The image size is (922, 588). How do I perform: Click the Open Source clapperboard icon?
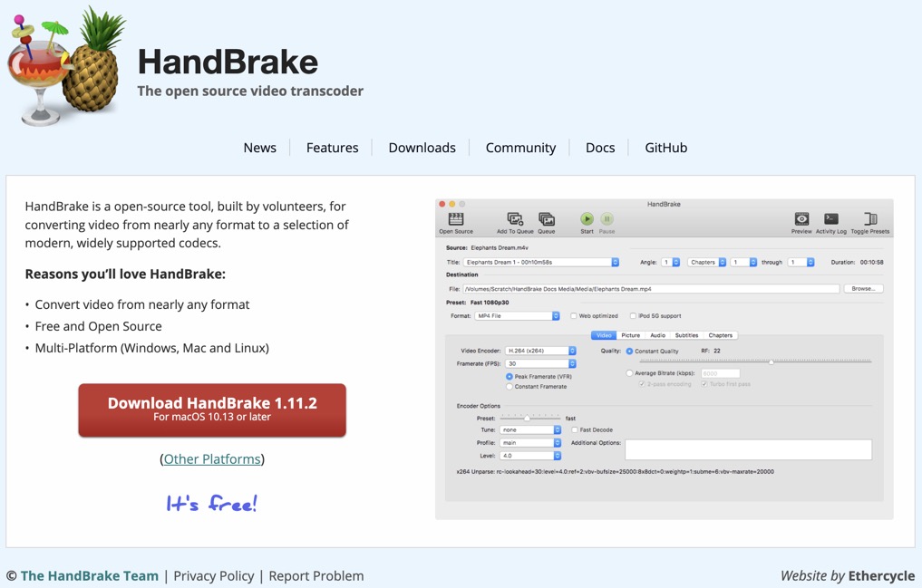(456, 219)
